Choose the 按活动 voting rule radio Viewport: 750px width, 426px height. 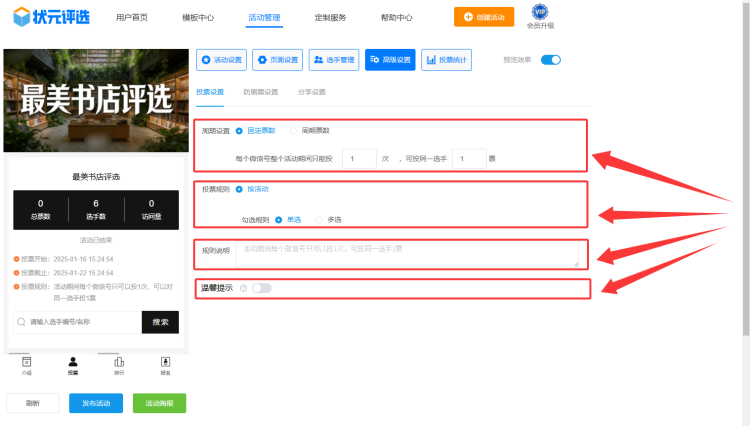point(252,189)
